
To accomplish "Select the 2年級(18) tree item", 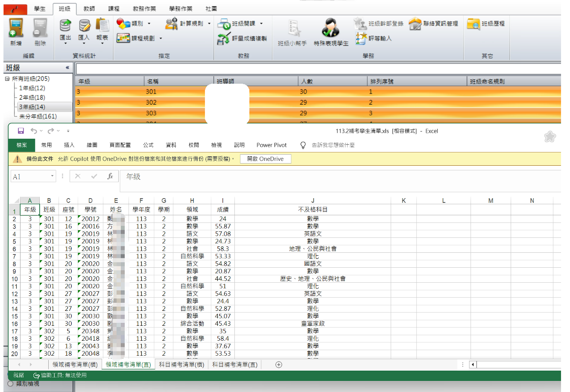I will 32,97.
